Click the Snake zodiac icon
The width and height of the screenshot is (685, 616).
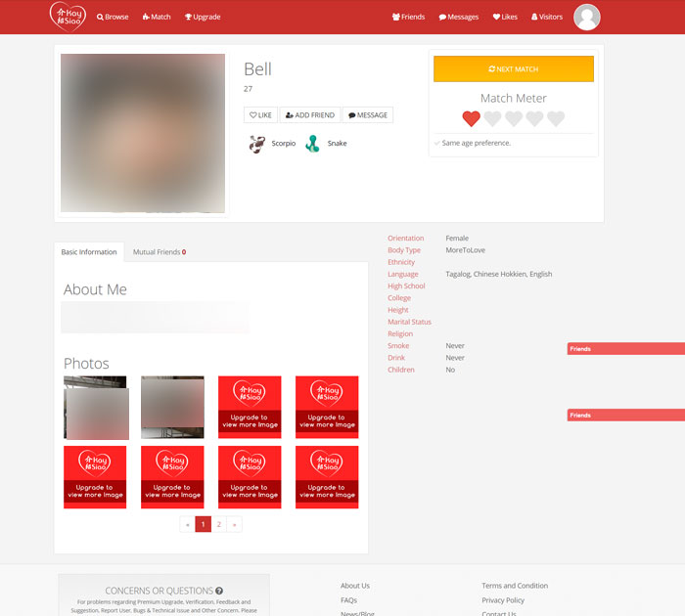[x=313, y=144]
